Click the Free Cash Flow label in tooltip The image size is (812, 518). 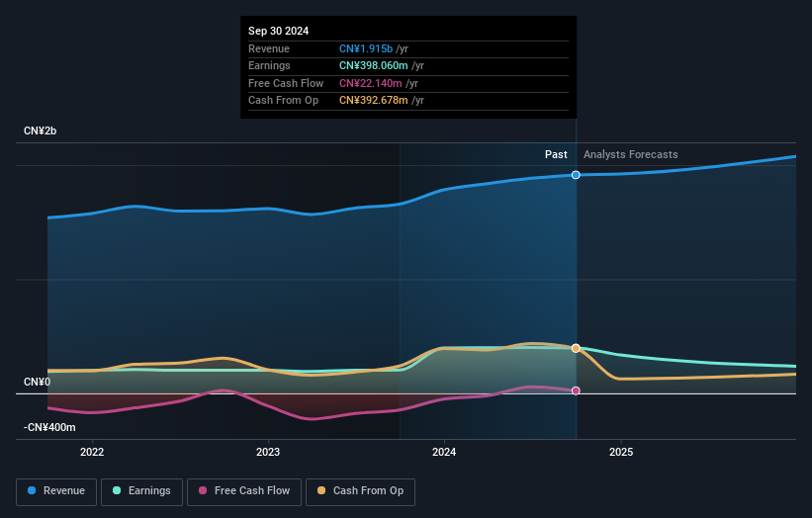click(x=286, y=83)
